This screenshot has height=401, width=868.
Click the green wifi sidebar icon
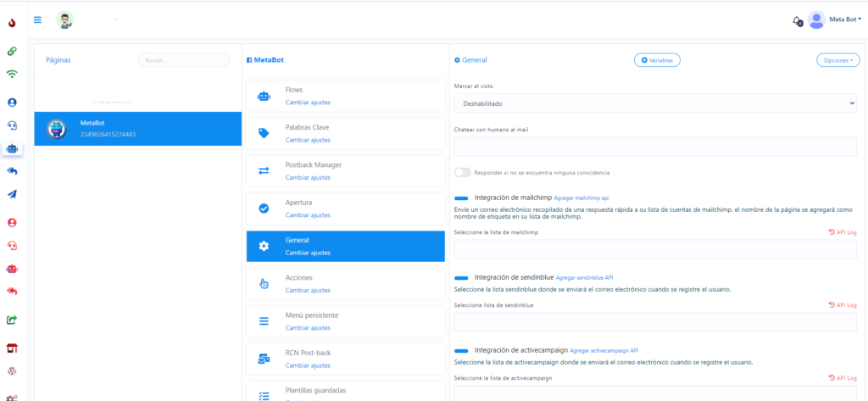pos(12,74)
